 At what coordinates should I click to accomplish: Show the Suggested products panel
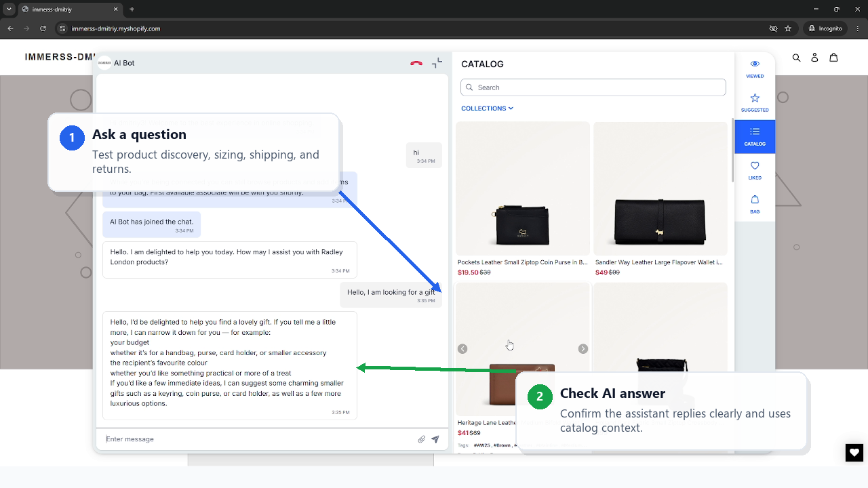click(x=755, y=103)
